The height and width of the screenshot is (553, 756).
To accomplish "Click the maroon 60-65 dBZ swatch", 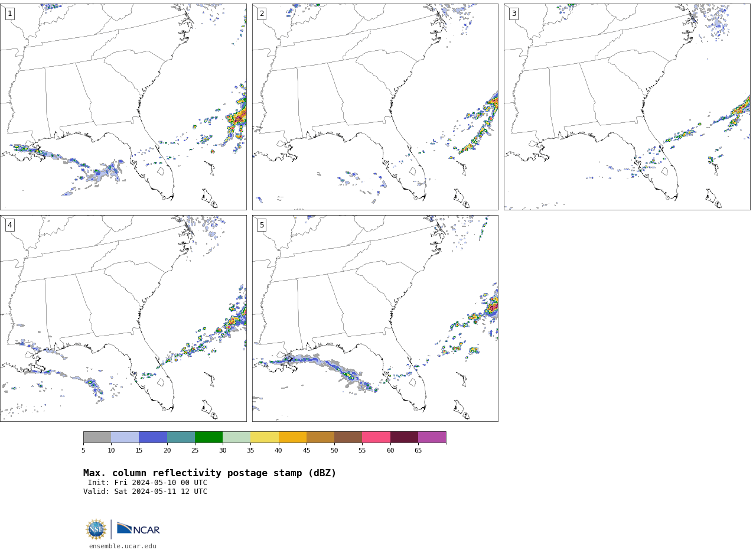I will pyautogui.click(x=404, y=437).
